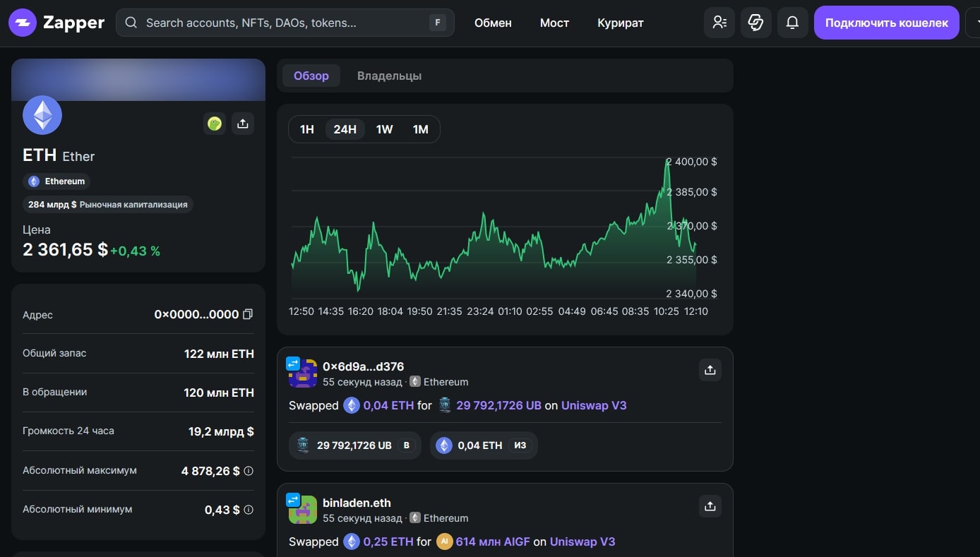Switch to the Обзор tab

coord(311,76)
